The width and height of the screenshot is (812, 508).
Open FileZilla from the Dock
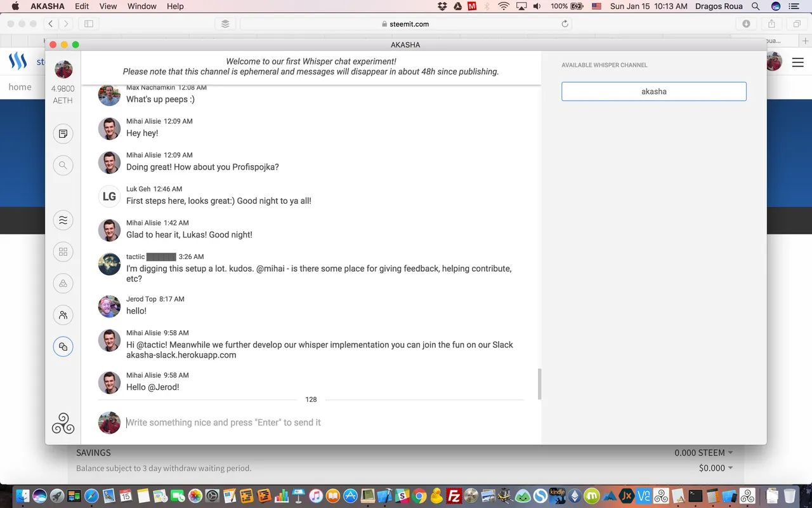(454, 496)
